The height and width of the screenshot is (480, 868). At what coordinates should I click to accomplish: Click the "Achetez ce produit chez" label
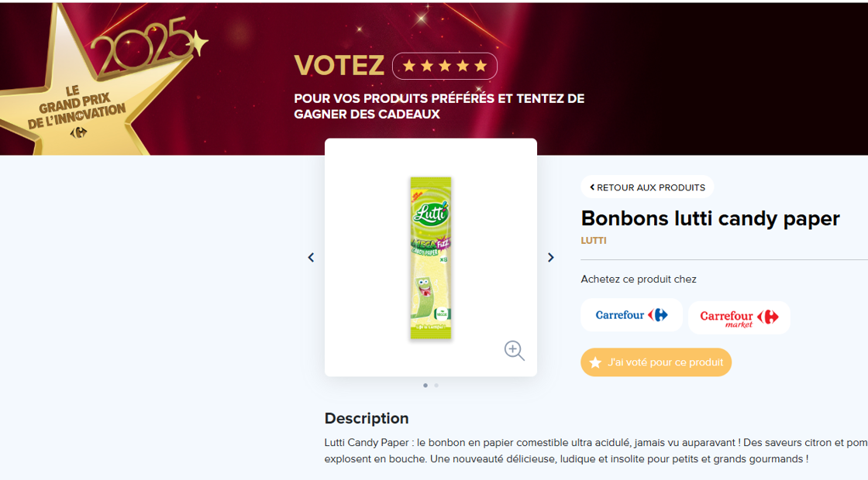[x=639, y=279]
